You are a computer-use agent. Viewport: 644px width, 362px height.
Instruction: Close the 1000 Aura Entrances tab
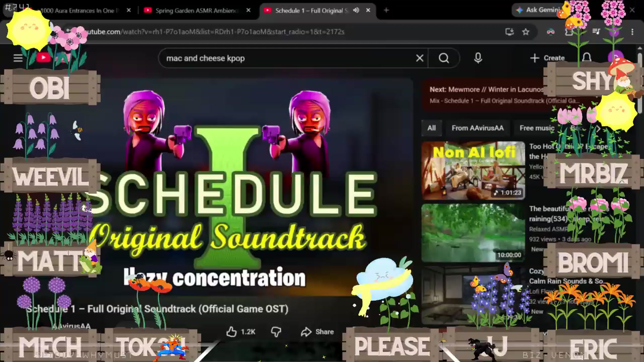(x=128, y=10)
